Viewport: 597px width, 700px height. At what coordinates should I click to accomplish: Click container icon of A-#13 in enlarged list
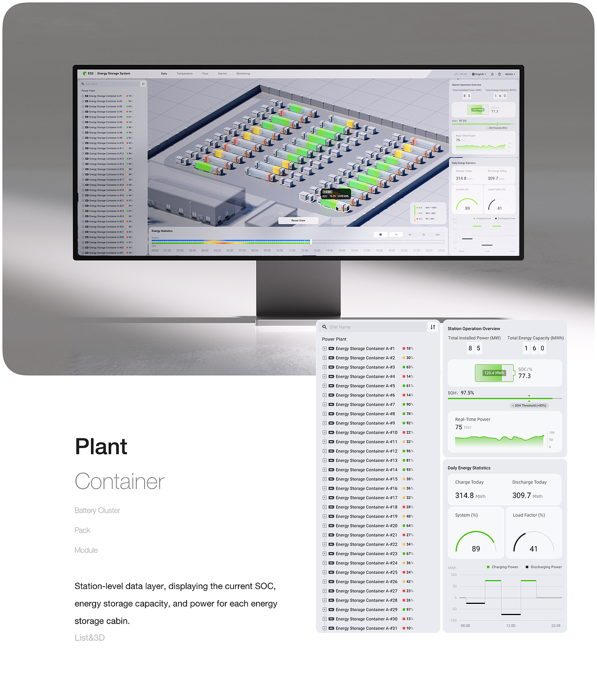pos(331,460)
